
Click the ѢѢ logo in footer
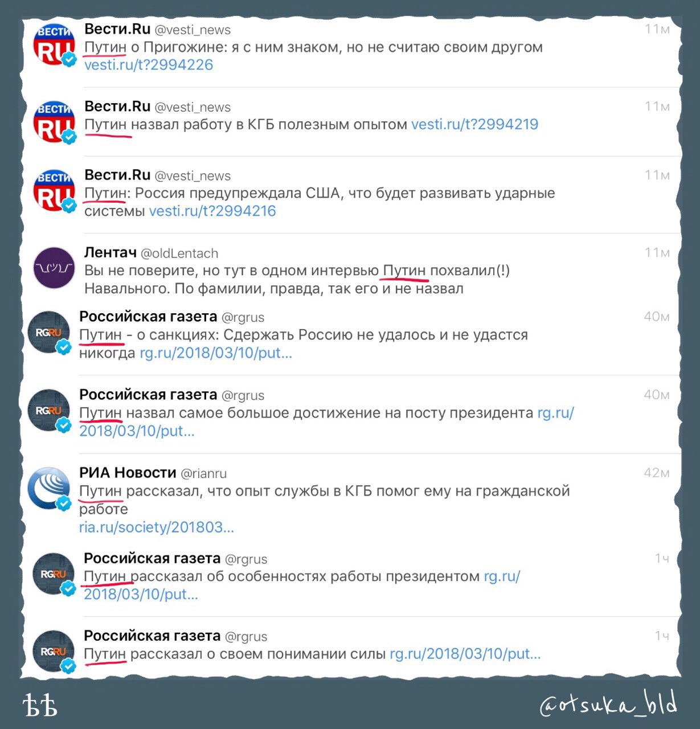click(40, 705)
